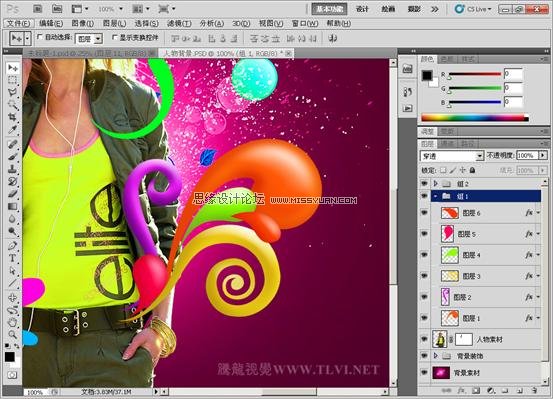
Task: Select the Blur tool
Action: pos(13,219)
